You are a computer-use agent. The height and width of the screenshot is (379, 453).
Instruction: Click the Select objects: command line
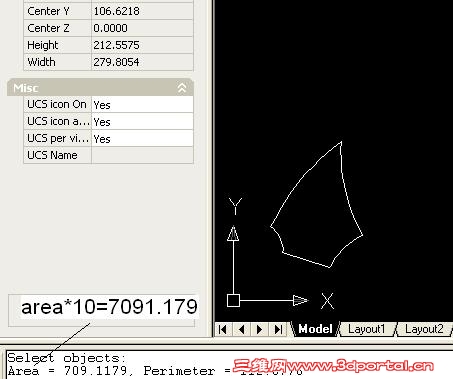67,358
